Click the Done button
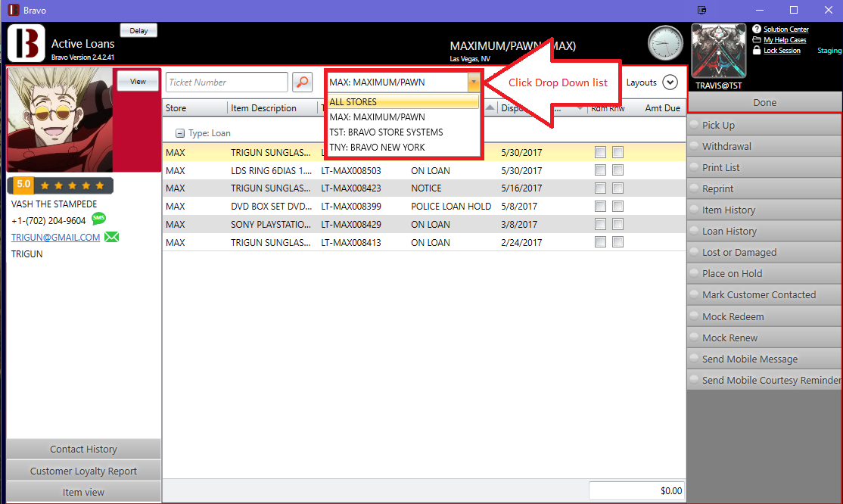 pyautogui.click(x=764, y=102)
